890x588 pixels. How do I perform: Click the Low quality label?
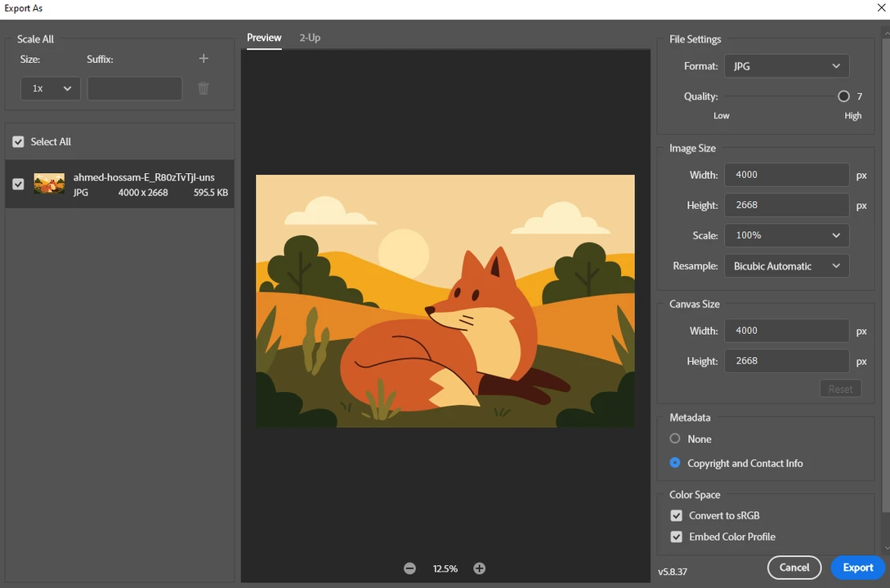click(x=722, y=116)
